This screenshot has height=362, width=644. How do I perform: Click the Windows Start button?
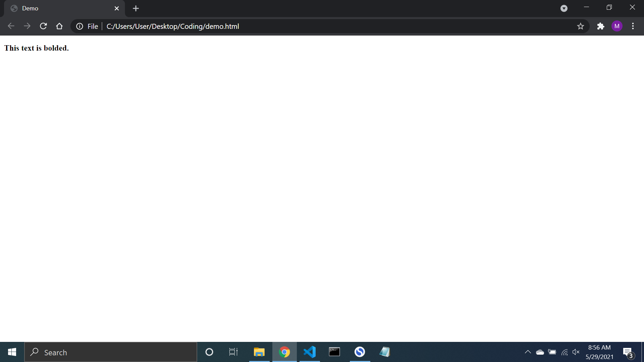[11, 352]
